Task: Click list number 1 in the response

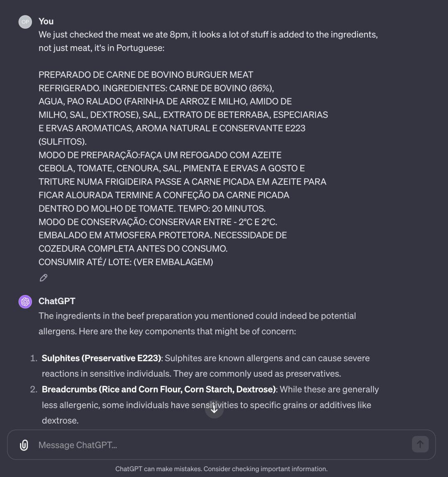Action: 34,358
